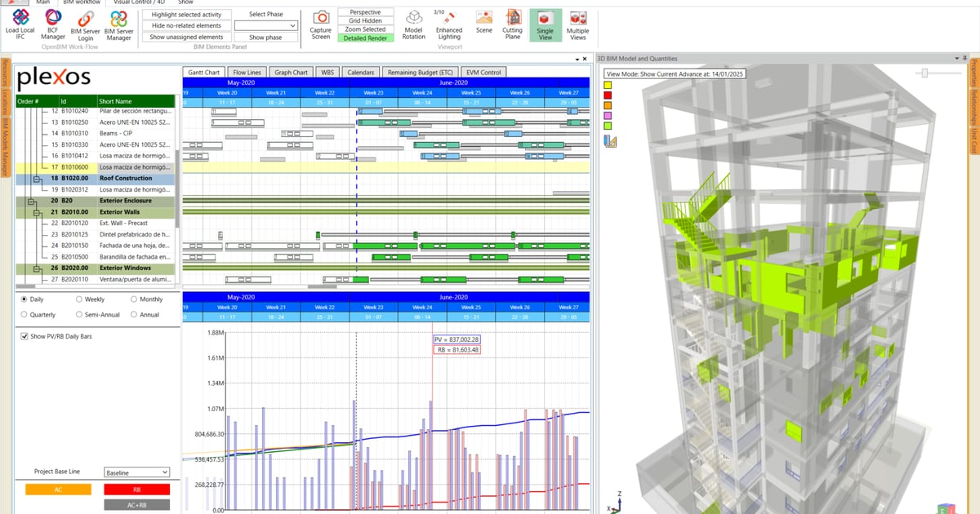The height and width of the screenshot is (514, 980).
Task: Select the Cutting Plane tool
Action: (513, 24)
